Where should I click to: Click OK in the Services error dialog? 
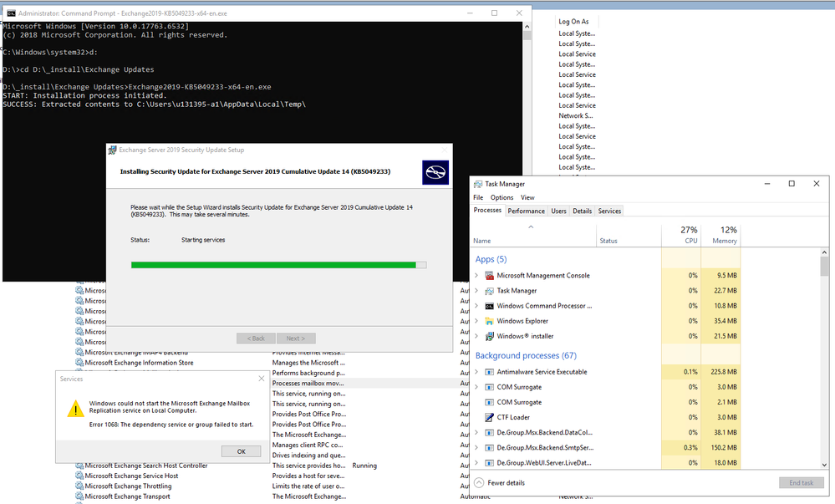(242, 451)
